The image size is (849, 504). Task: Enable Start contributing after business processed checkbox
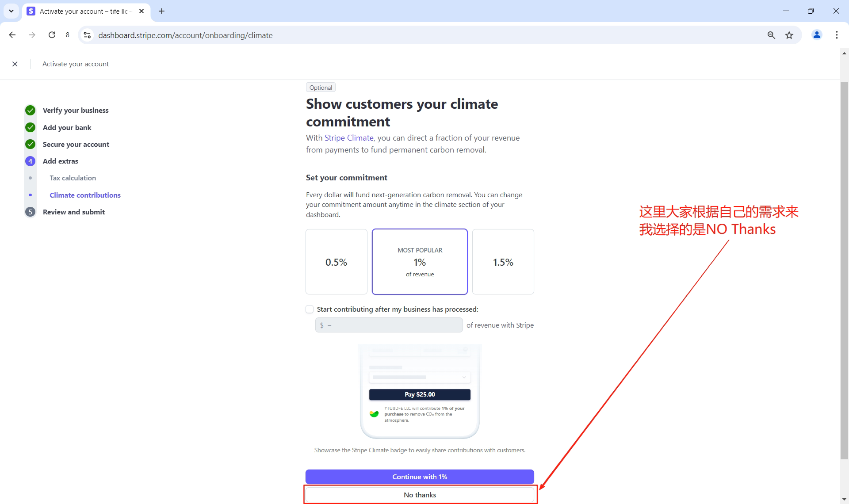coord(310,309)
